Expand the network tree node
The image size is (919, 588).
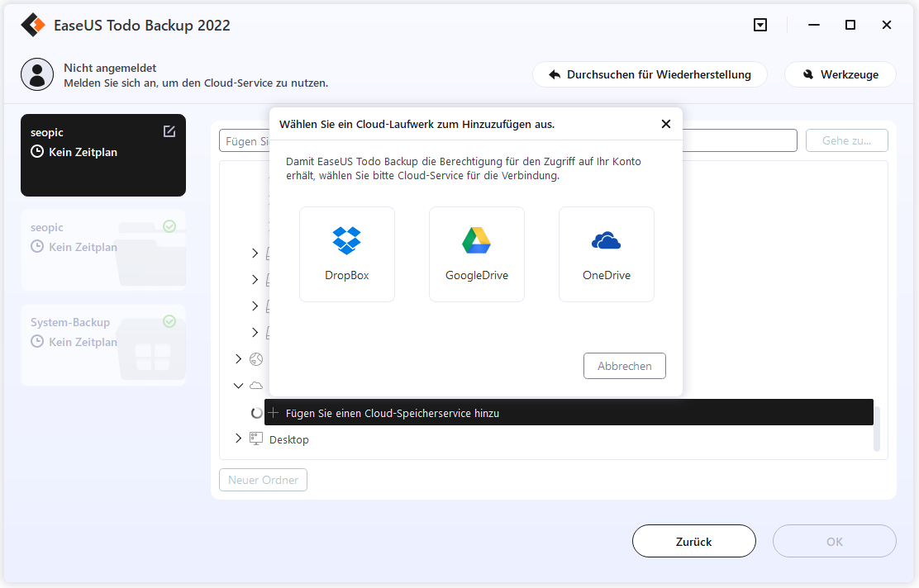pos(238,358)
